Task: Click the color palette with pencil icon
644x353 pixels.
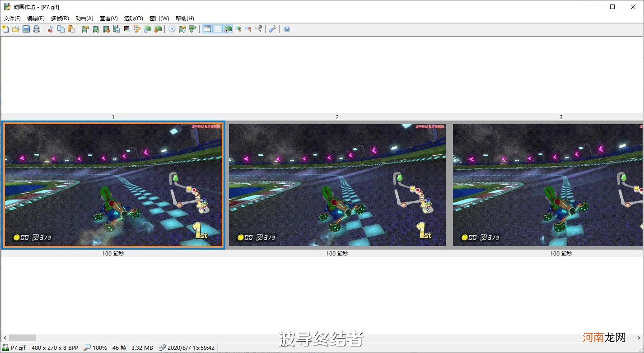Action: 137,29
